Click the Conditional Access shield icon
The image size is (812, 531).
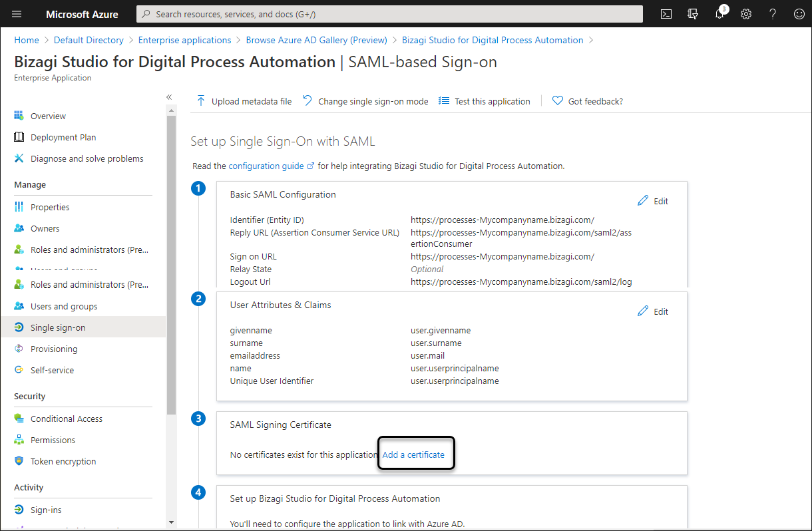(19, 419)
